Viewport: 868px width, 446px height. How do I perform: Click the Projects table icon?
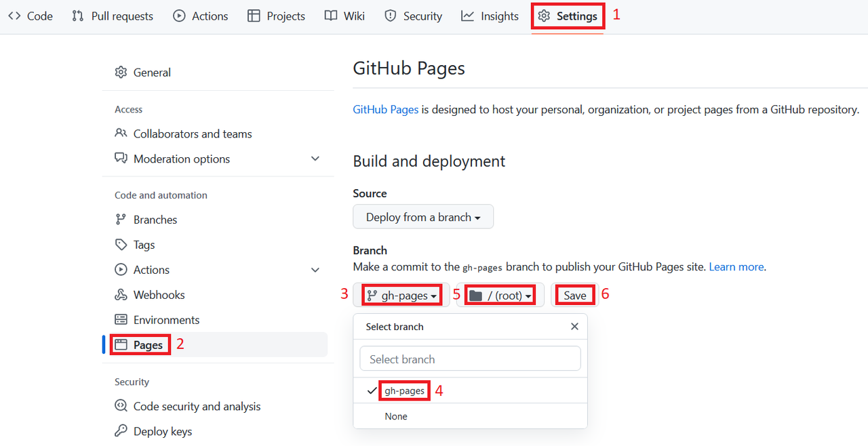[x=254, y=16]
